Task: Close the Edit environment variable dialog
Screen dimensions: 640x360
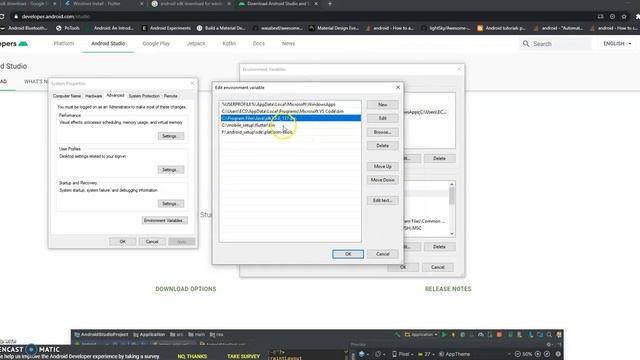Action: 398,87
